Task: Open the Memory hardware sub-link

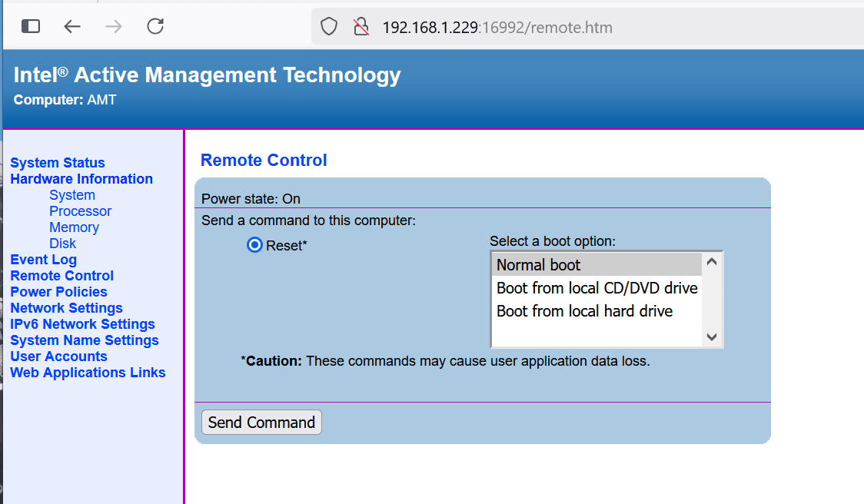Action: click(75, 227)
